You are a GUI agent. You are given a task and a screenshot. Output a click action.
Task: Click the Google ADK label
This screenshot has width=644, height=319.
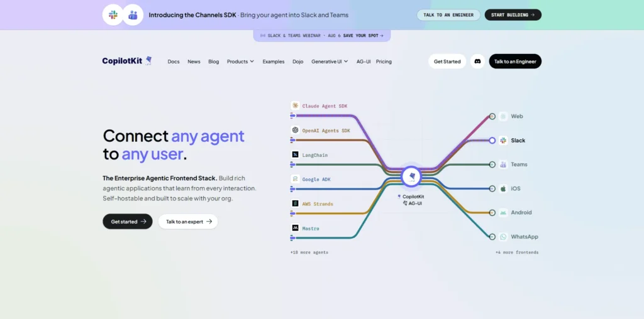(316, 180)
